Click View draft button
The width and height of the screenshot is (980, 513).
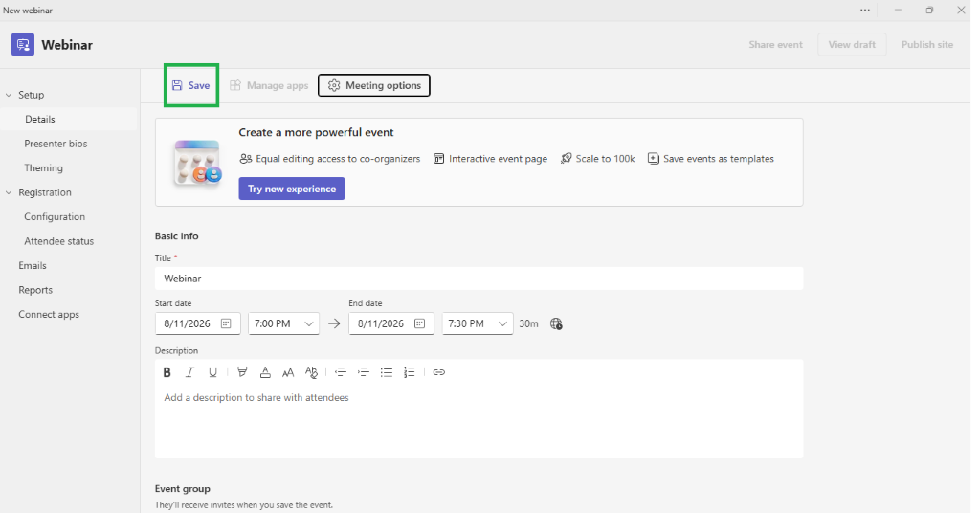[x=852, y=44]
